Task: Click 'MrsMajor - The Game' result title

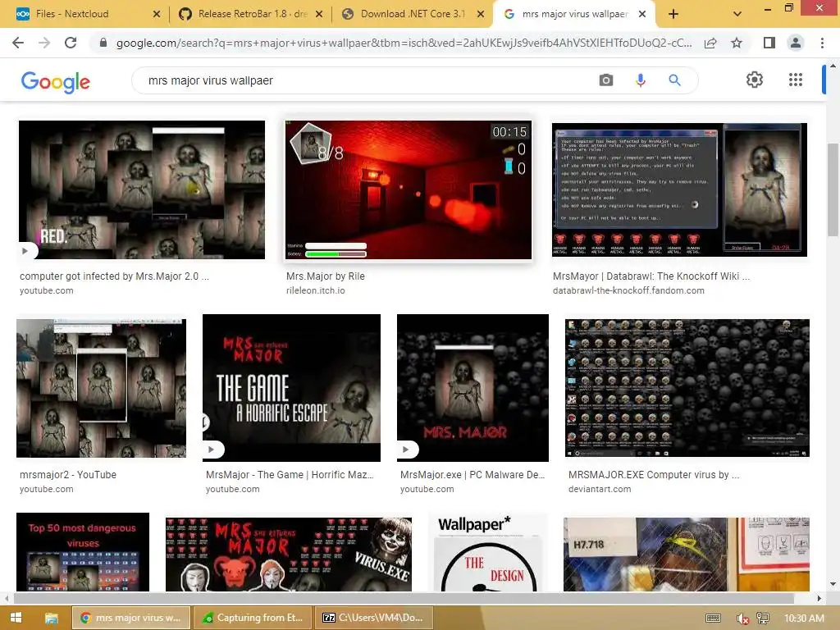Action: tap(290, 475)
